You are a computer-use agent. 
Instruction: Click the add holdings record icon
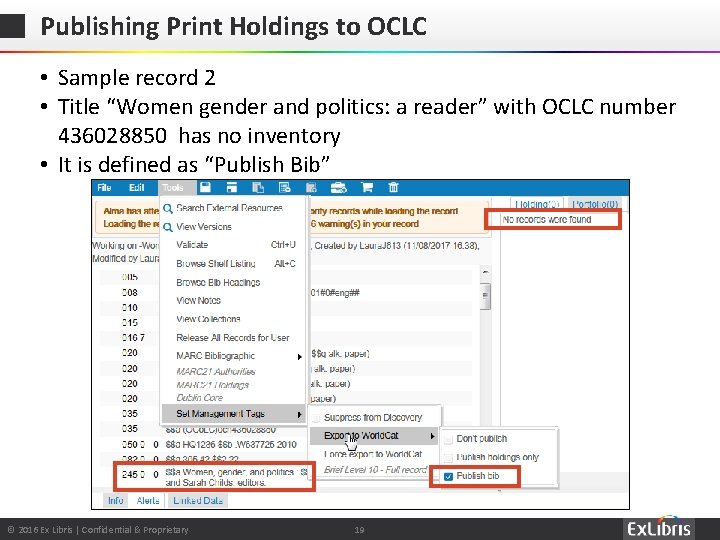pos(285,187)
